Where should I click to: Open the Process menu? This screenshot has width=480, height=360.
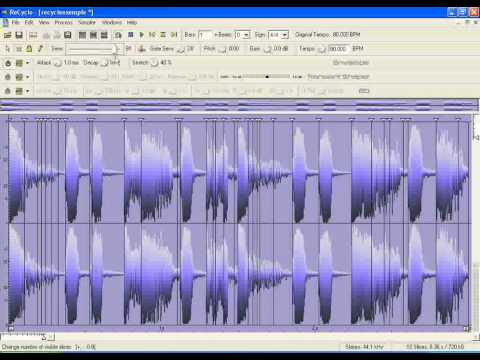point(63,22)
